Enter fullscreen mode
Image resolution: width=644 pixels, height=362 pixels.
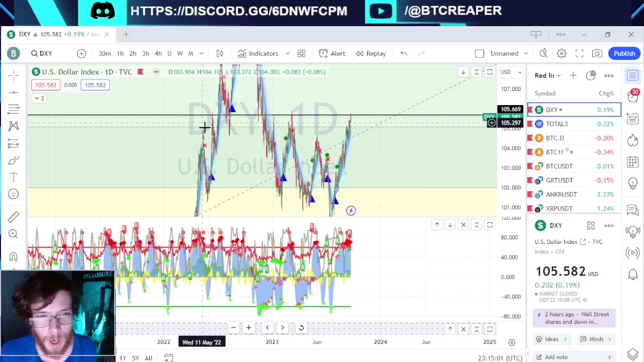[x=580, y=53]
